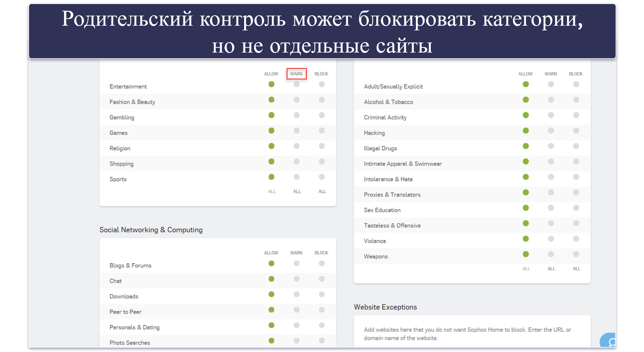Block the Religion category
This screenshot has width=644, height=352.
322,146
